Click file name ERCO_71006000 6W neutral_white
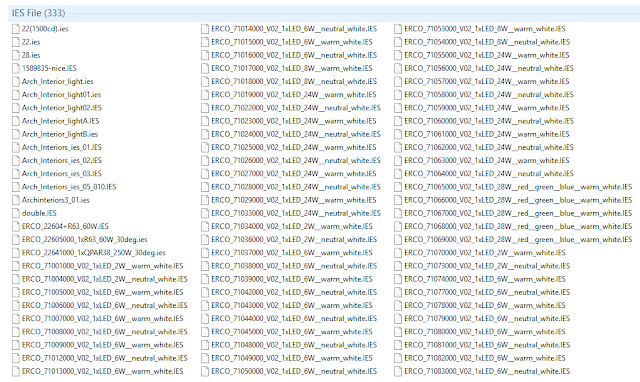 tap(104, 305)
